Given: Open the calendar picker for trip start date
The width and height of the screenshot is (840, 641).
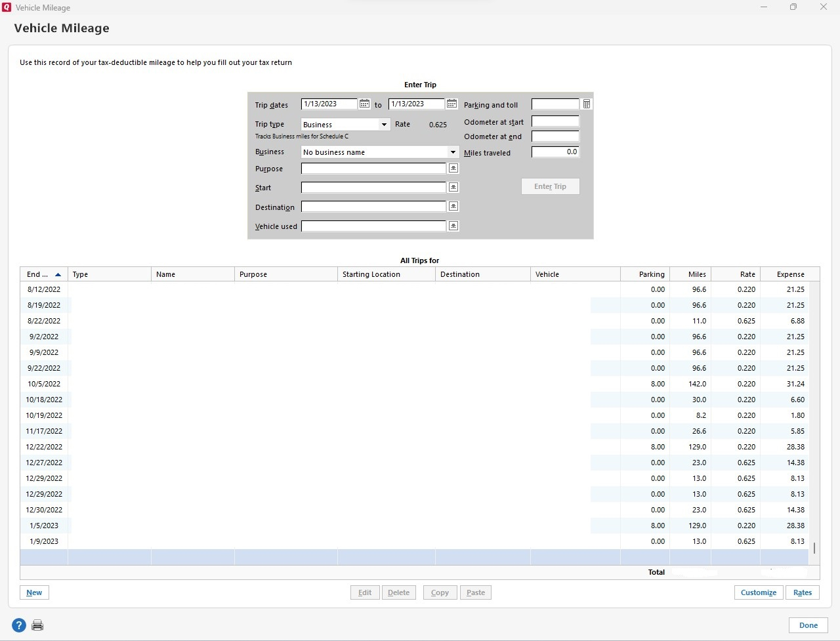Looking at the screenshot, I should click(x=364, y=103).
